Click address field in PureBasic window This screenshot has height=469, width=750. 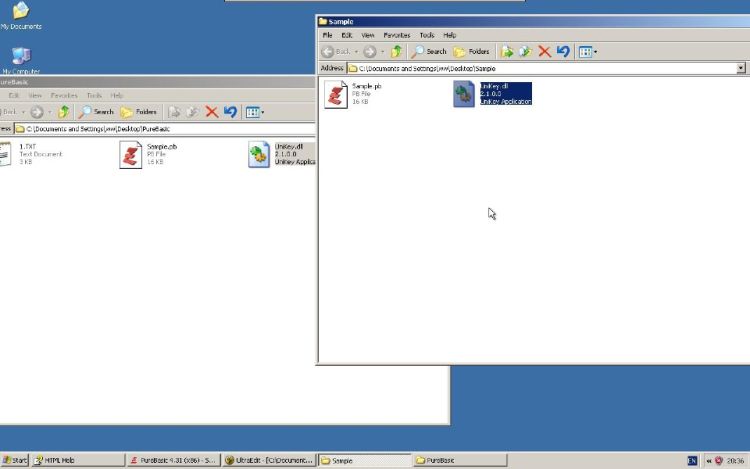coord(165,129)
